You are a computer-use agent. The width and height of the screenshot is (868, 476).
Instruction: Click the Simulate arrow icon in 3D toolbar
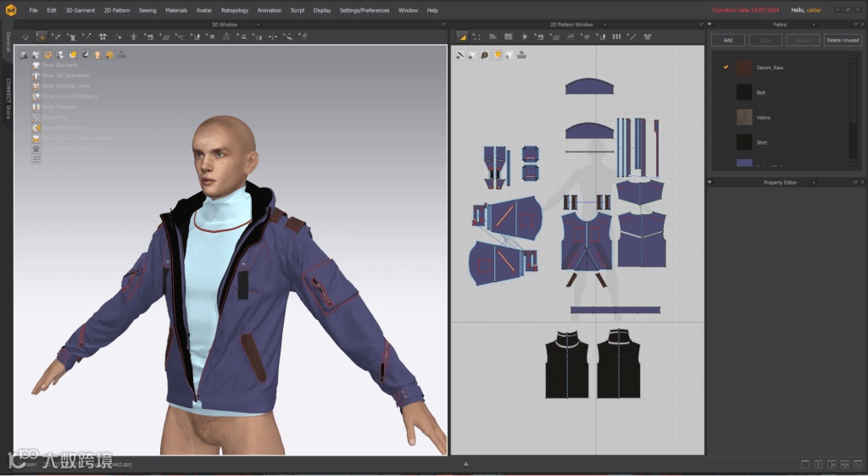click(25, 37)
